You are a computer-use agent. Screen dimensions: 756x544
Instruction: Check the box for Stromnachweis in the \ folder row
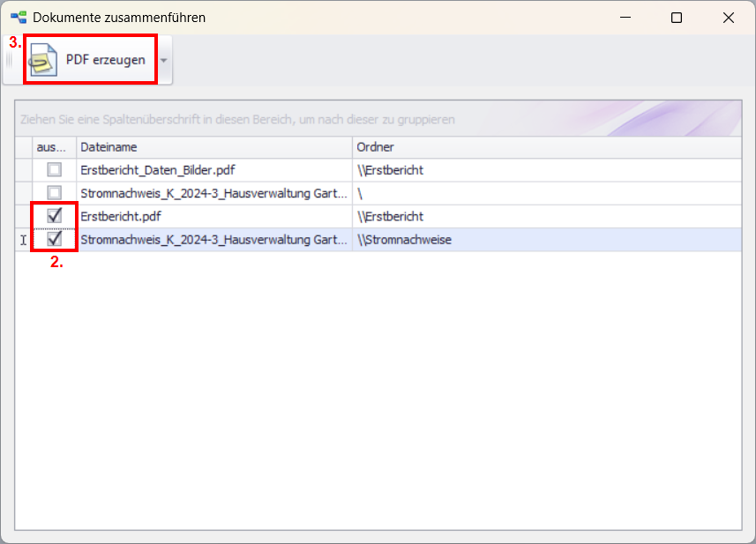(55, 193)
